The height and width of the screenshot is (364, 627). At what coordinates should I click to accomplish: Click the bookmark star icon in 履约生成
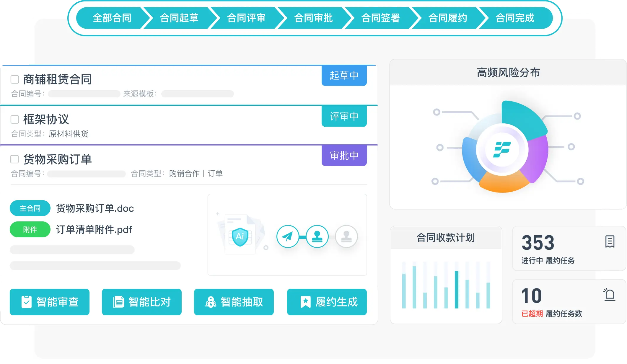(x=306, y=302)
